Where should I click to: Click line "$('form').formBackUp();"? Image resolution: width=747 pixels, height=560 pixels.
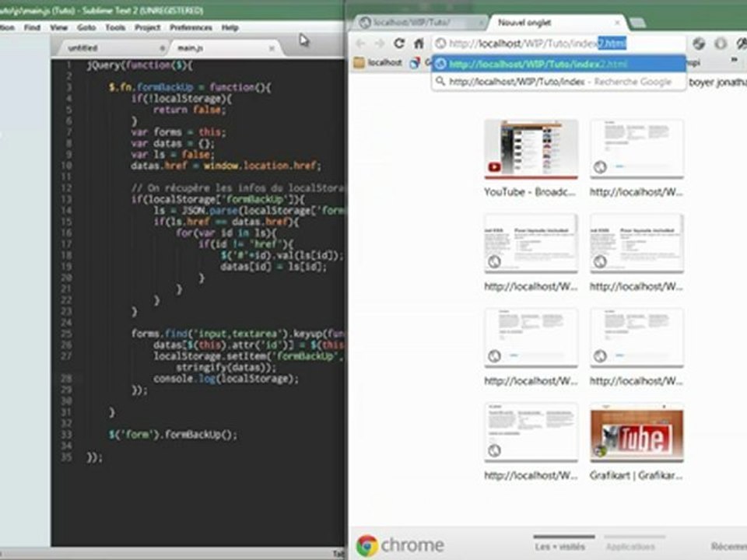coord(173,435)
